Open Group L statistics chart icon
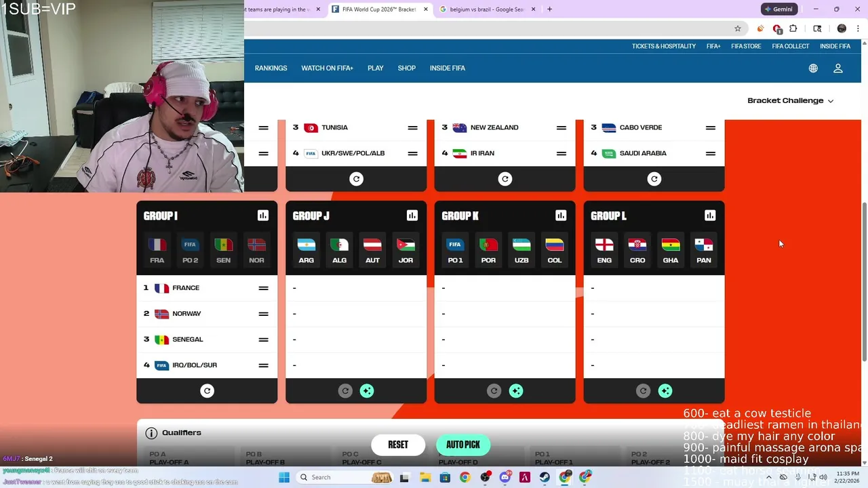Screen dimensions: 868x488 pyautogui.click(x=710, y=216)
